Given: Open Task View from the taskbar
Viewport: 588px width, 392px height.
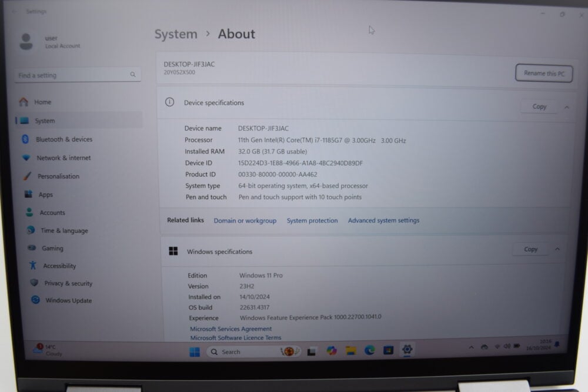Looking at the screenshot, I should click(311, 352).
